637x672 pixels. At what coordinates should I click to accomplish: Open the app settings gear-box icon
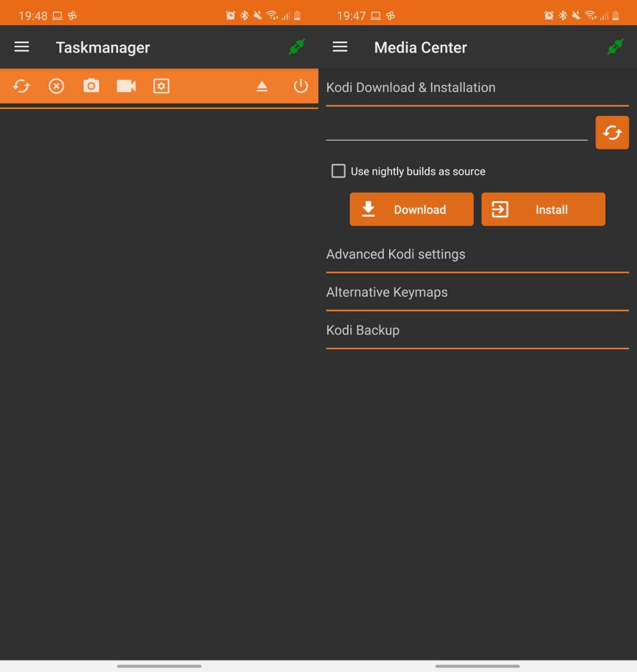pyautogui.click(x=161, y=86)
